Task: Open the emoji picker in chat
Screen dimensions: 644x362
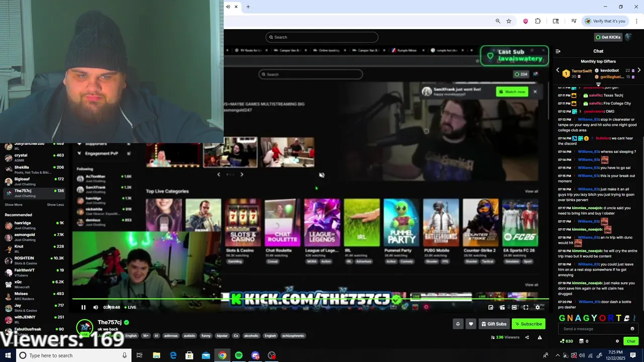Action: (632, 329)
